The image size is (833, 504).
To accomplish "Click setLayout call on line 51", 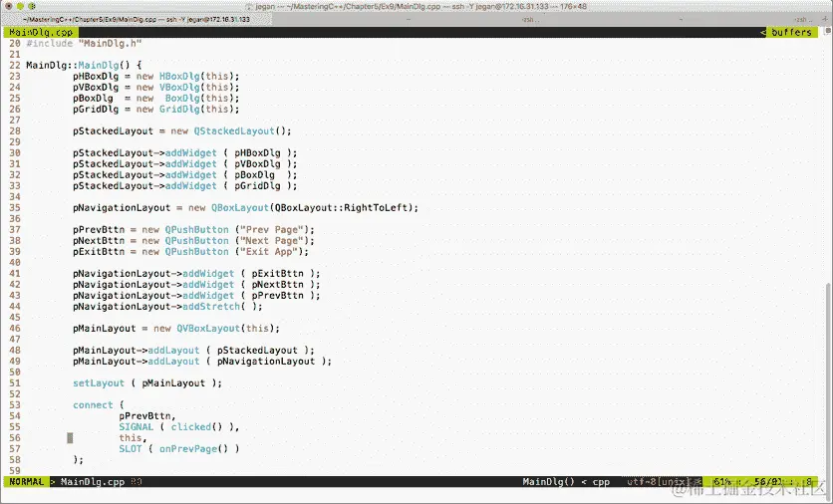I will 99,382.
